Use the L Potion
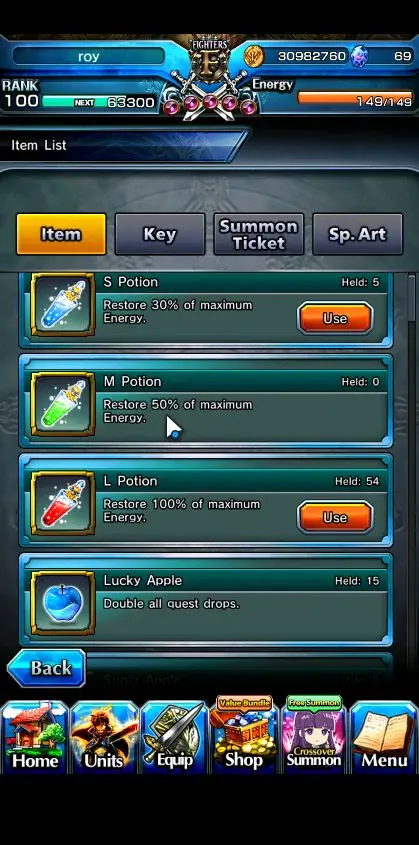Screen dimensions: 419x845 (335, 517)
